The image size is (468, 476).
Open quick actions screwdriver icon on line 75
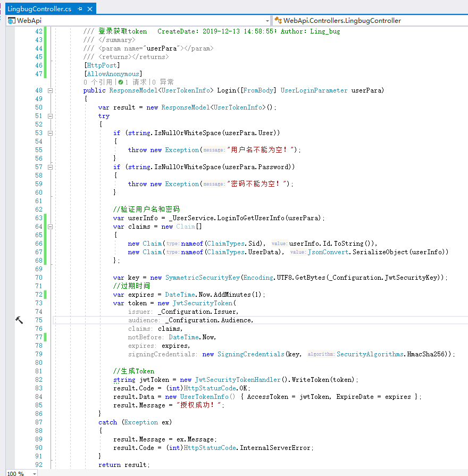click(19, 320)
